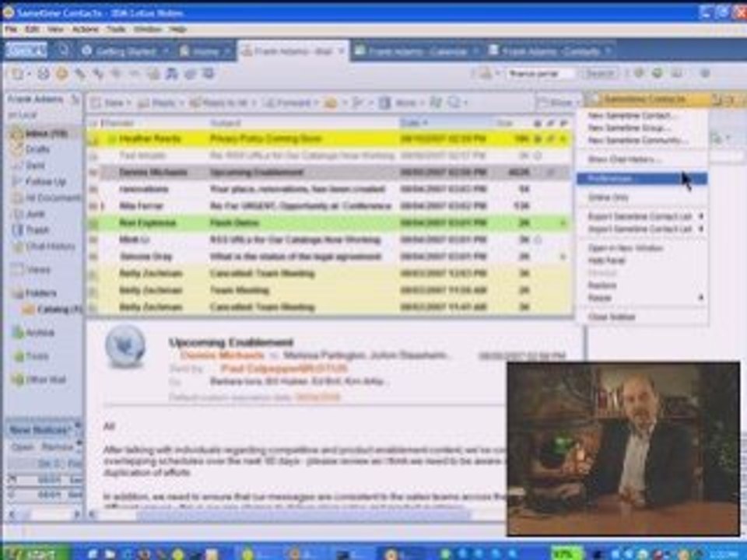The height and width of the screenshot is (560, 747).
Task: Open the Show dropdown in action bar
Action: (559, 103)
